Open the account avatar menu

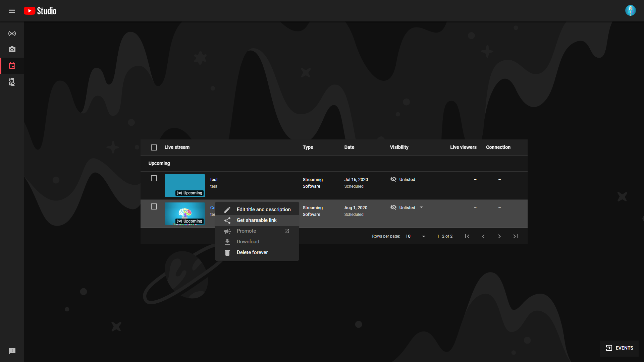(x=630, y=11)
